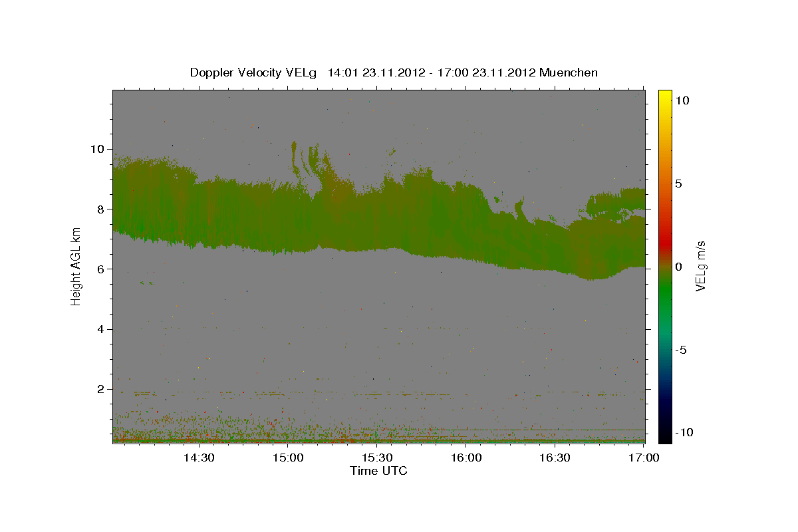Click the plot title 'Doppler Velocity VELg'
This screenshot has height=532, width=798.
point(253,72)
